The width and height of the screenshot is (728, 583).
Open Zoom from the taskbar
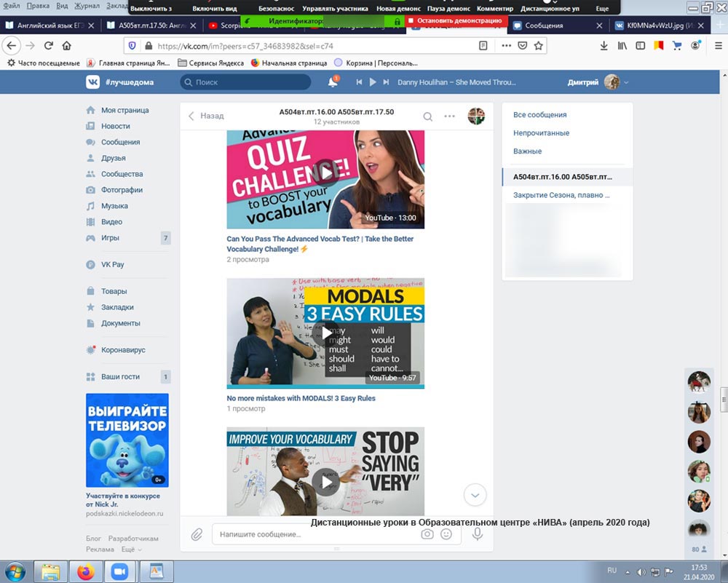coord(120,571)
